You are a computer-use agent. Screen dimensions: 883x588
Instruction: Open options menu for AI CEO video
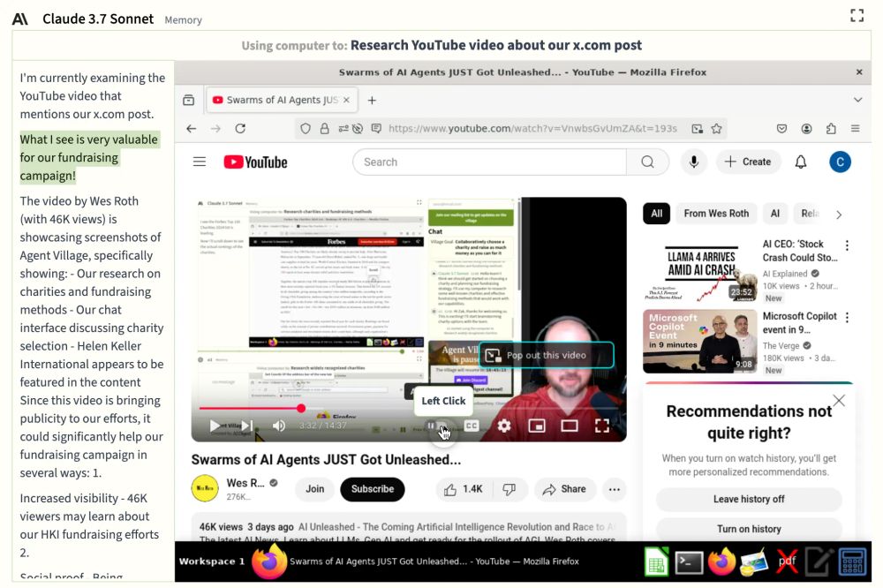(847, 245)
